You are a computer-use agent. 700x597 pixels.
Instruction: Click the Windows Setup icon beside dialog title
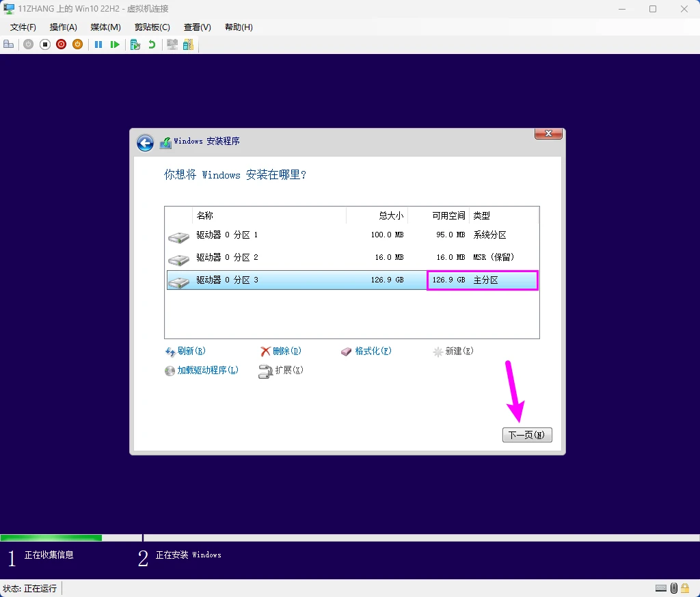[x=165, y=142]
